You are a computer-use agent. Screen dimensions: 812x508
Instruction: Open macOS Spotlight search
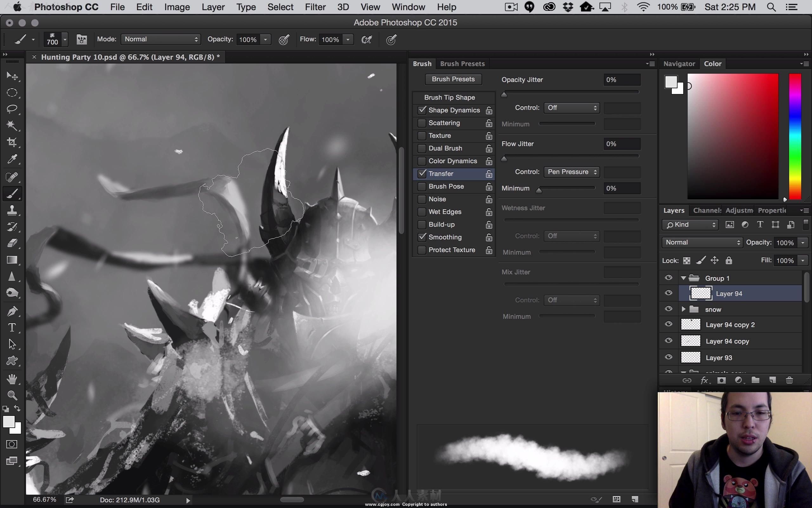pos(771,7)
